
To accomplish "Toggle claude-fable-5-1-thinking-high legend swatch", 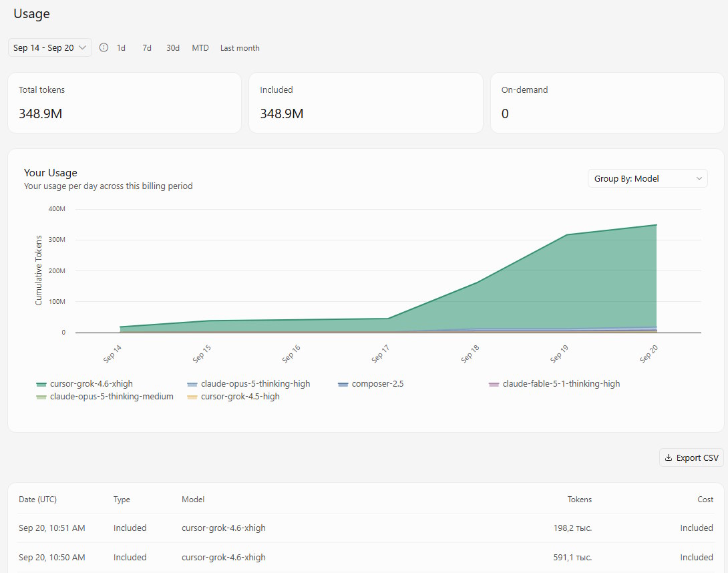I will click(494, 385).
